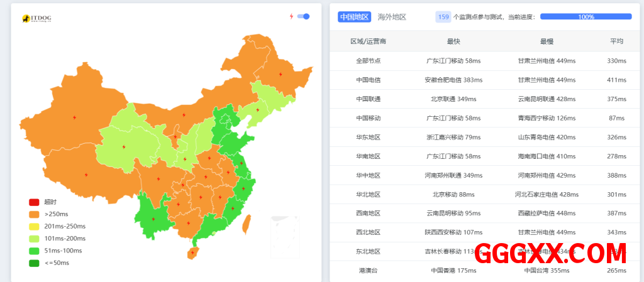
Task: Toggle the orange >250ms legend swatch
Action: pos(34,214)
